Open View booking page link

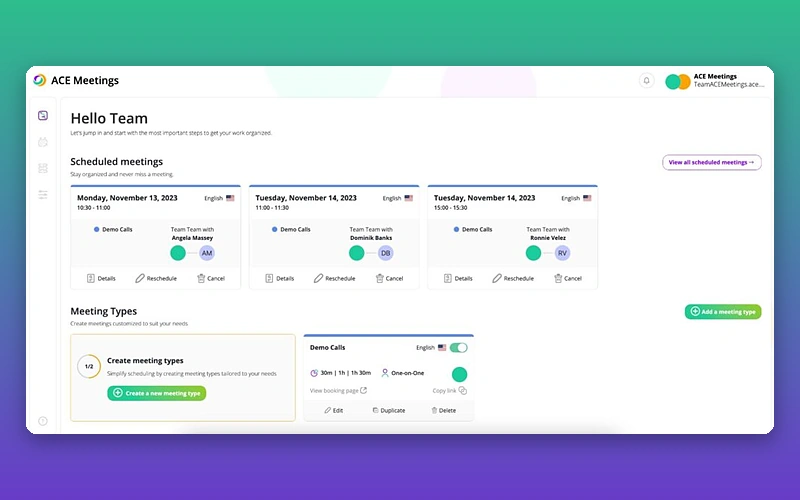click(x=338, y=391)
